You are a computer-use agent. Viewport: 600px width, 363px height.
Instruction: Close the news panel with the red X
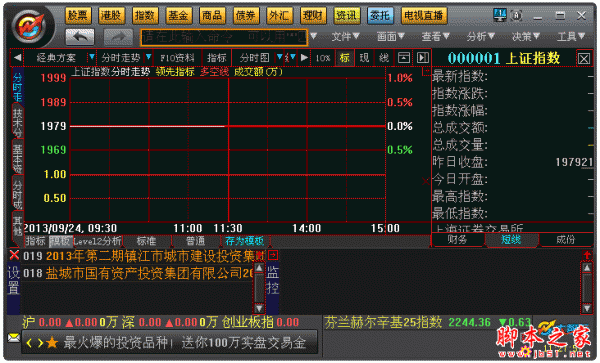pyautogui.click(x=14, y=255)
